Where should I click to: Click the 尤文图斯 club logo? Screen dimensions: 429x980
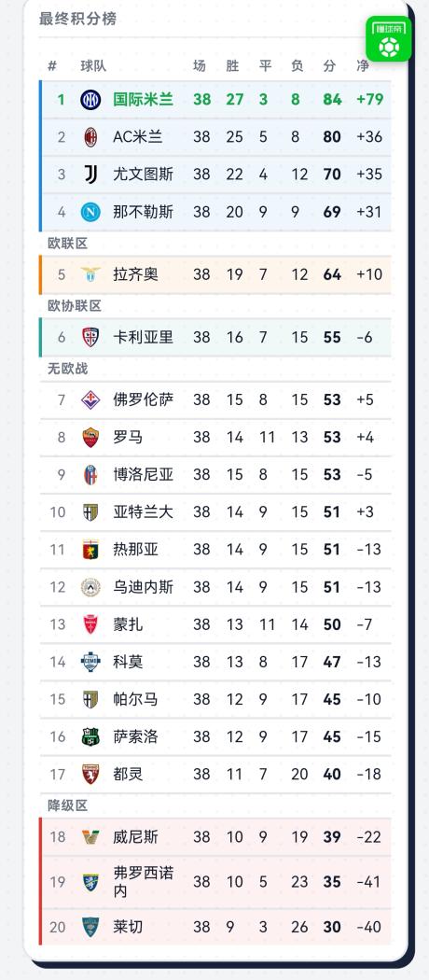pos(90,175)
